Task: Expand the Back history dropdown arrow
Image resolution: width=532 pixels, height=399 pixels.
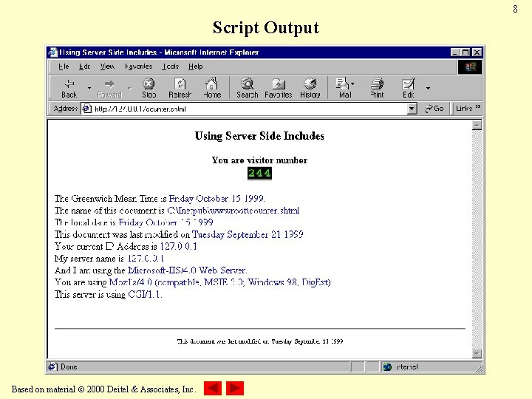Action: tap(89, 88)
